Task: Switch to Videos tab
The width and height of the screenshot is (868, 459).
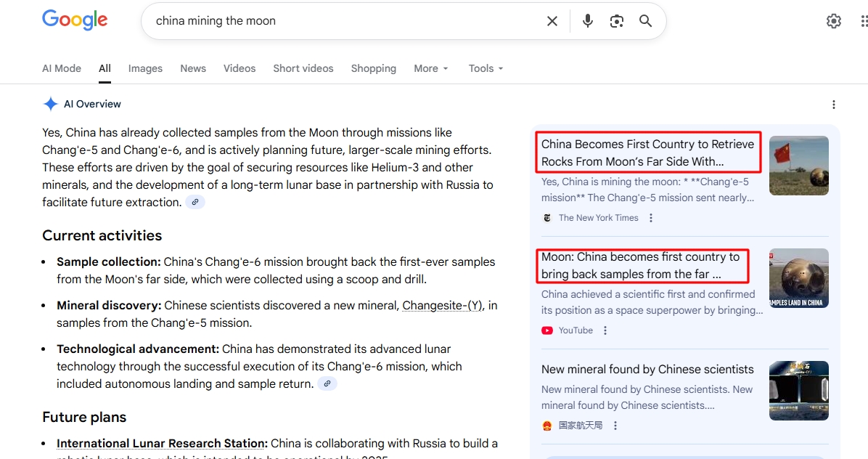Action: coord(239,69)
